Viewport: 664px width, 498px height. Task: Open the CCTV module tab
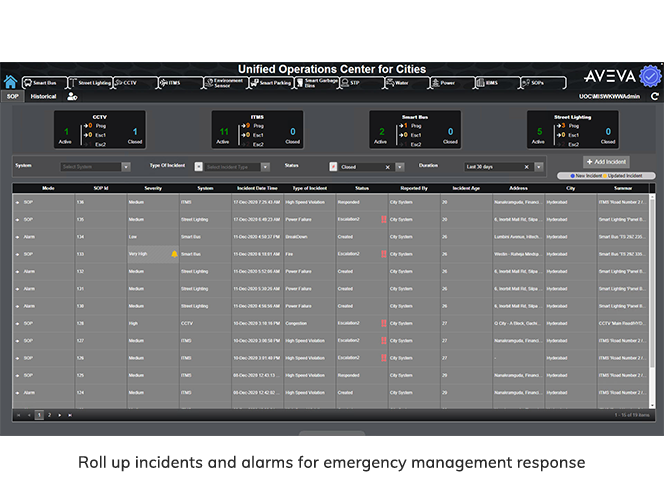coord(136,83)
